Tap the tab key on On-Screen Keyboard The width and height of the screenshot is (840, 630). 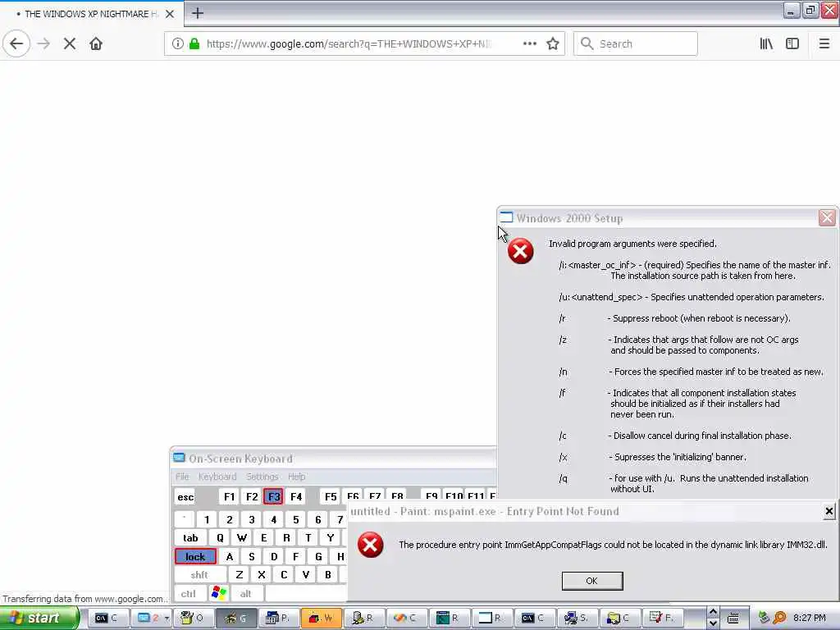coord(190,538)
